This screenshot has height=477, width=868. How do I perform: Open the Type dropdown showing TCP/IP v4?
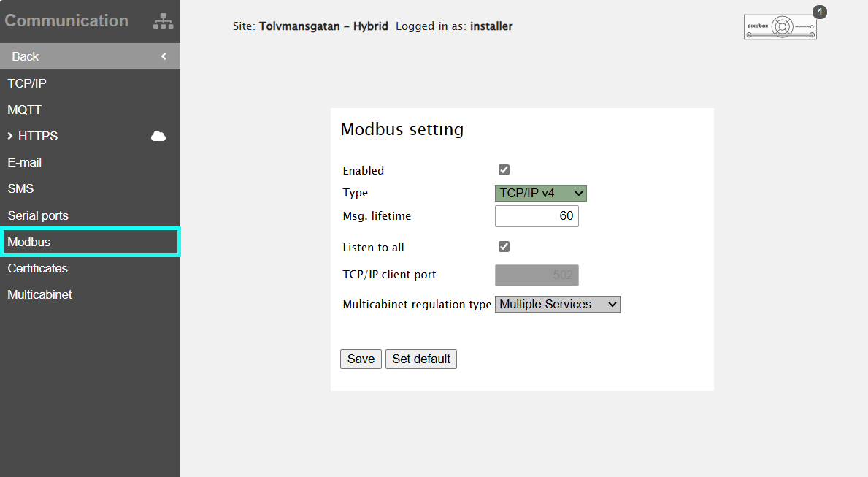point(540,193)
